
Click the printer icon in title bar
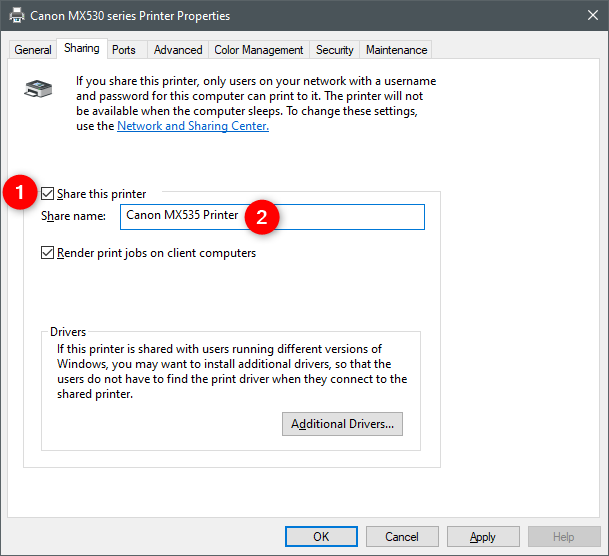pyautogui.click(x=17, y=16)
